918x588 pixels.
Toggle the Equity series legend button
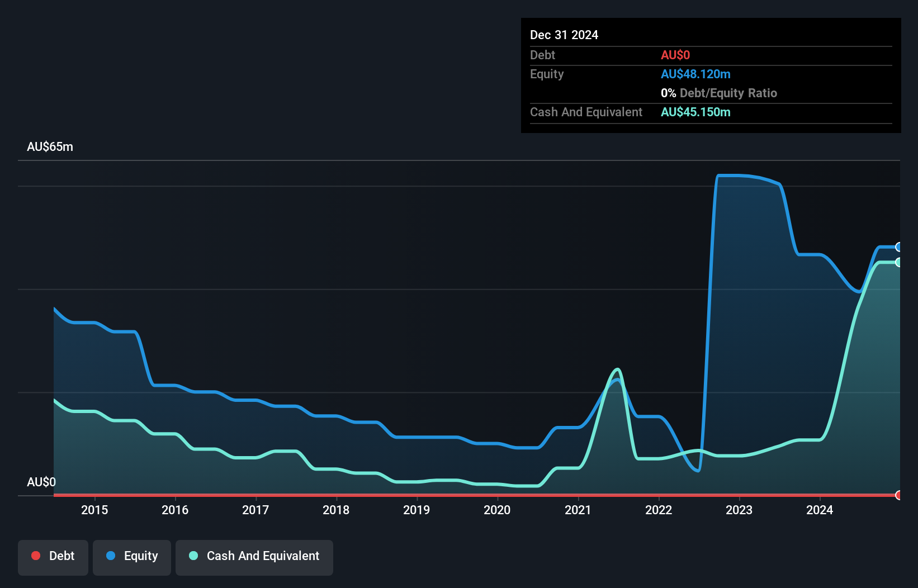click(132, 557)
